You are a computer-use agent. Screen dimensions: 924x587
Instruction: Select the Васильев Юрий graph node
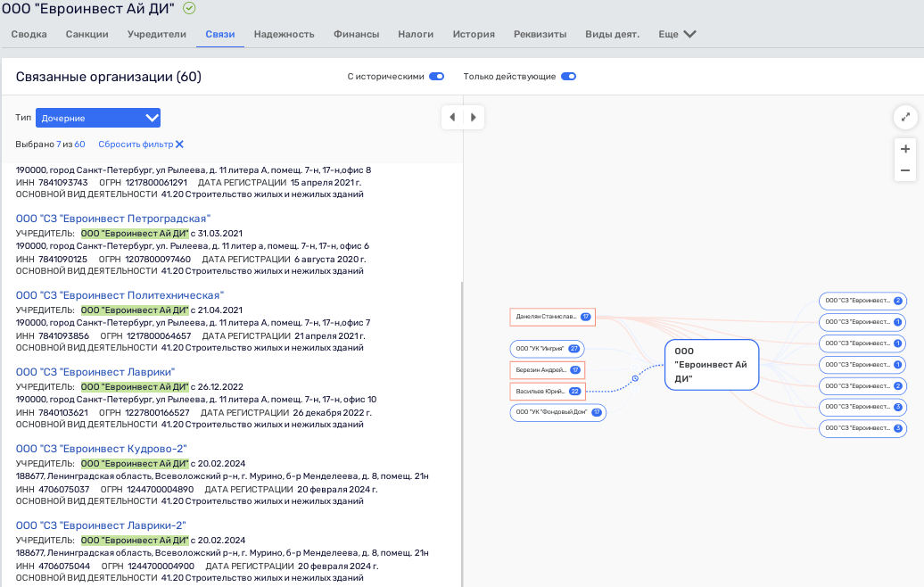548,392
